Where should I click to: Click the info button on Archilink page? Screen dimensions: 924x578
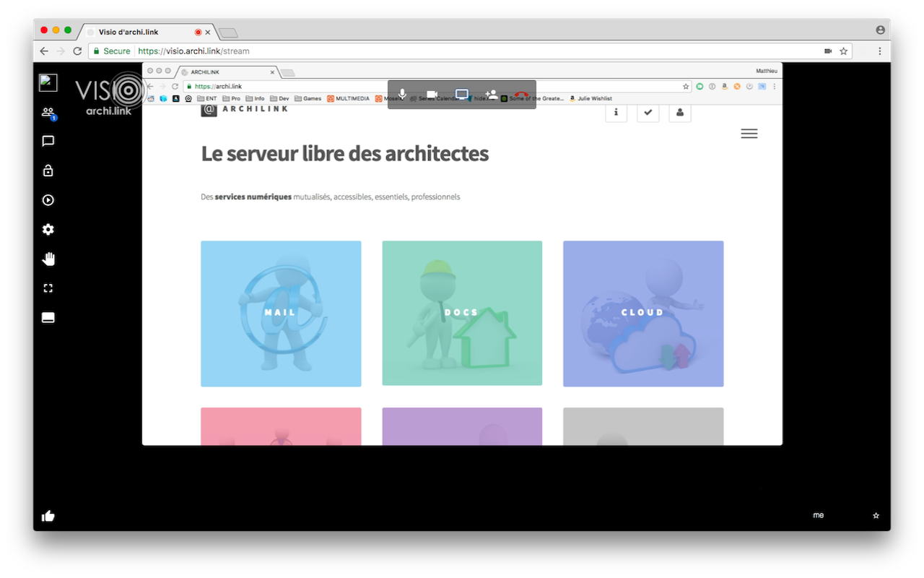pyautogui.click(x=616, y=113)
